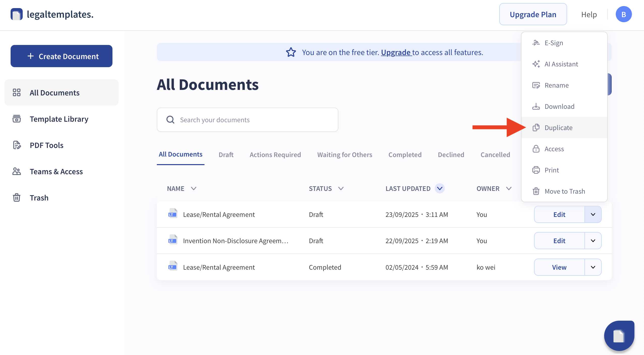Click the Create Document button
This screenshot has height=355, width=644.
[x=62, y=56]
